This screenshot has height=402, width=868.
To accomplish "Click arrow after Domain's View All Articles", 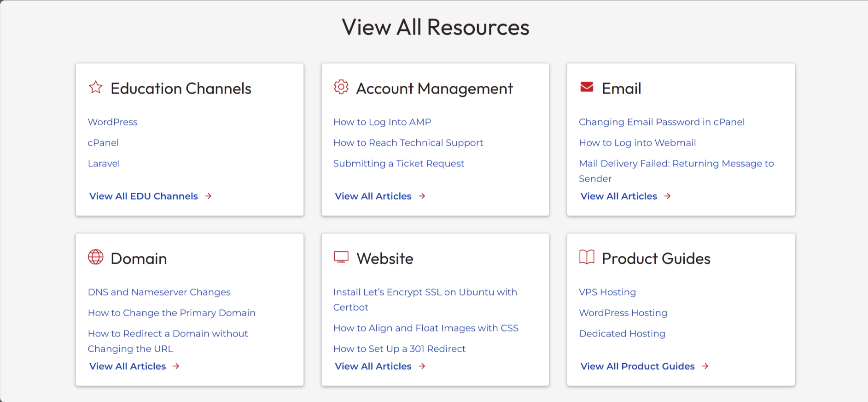I will [x=176, y=366].
